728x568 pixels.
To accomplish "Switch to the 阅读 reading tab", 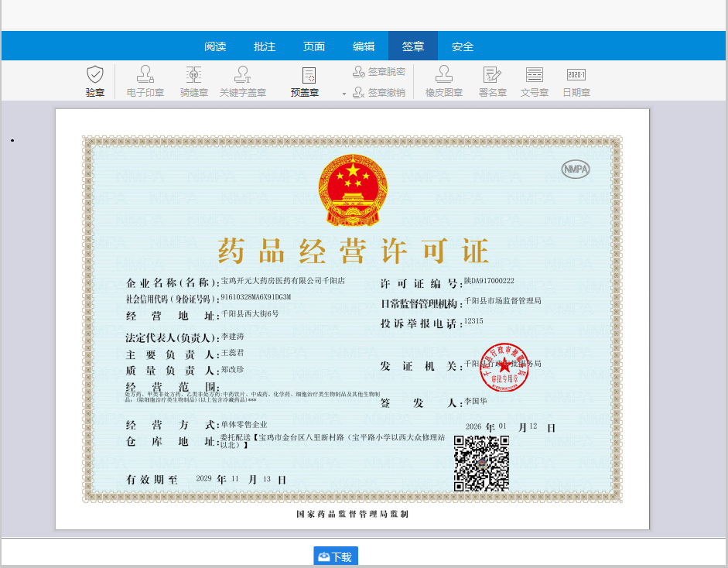I will pyautogui.click(x=214, y=46).
